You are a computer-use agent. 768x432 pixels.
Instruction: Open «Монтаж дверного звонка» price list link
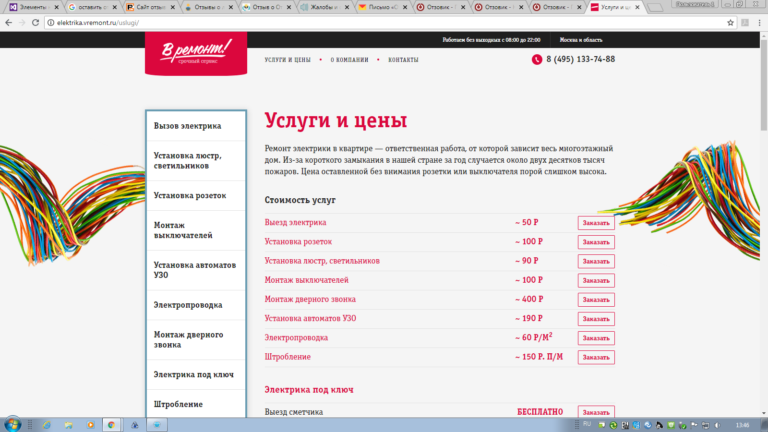pyautogui.click(x=310, y=299)
